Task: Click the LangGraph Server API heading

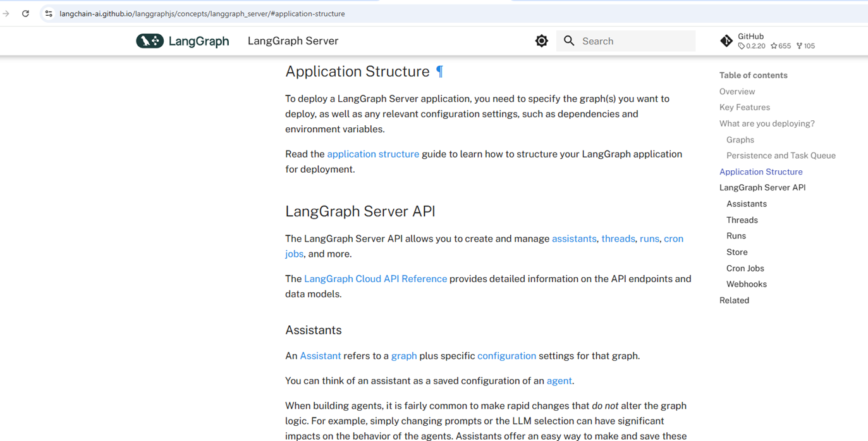Action: [x=360, y=211]
